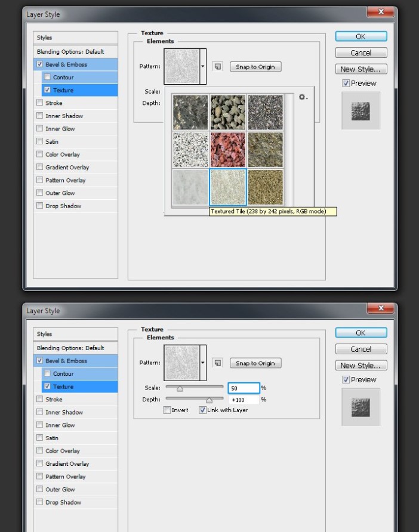Image resolution: width=419 pixels, height=532 pixels.
Task: Select Pattern Overlay row in bottom dialog
Action: [75, 477]
